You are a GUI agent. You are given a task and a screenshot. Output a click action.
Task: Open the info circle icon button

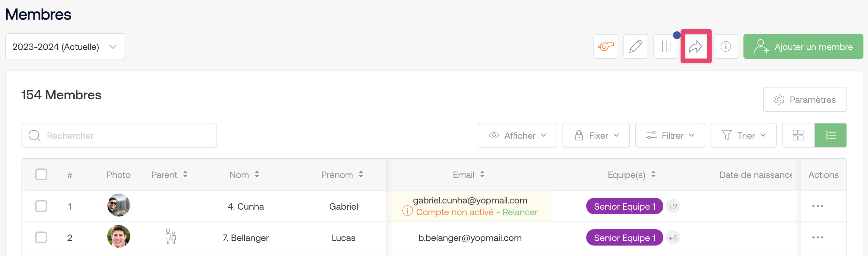click(x=726, y=47)
